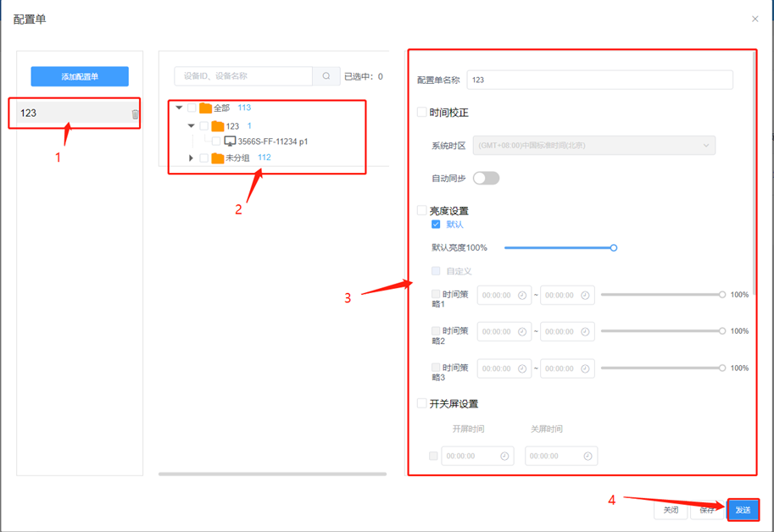Click the 默认亮度 slider handle
Viewport: 774px width, 532px height.
pos(614,248)
